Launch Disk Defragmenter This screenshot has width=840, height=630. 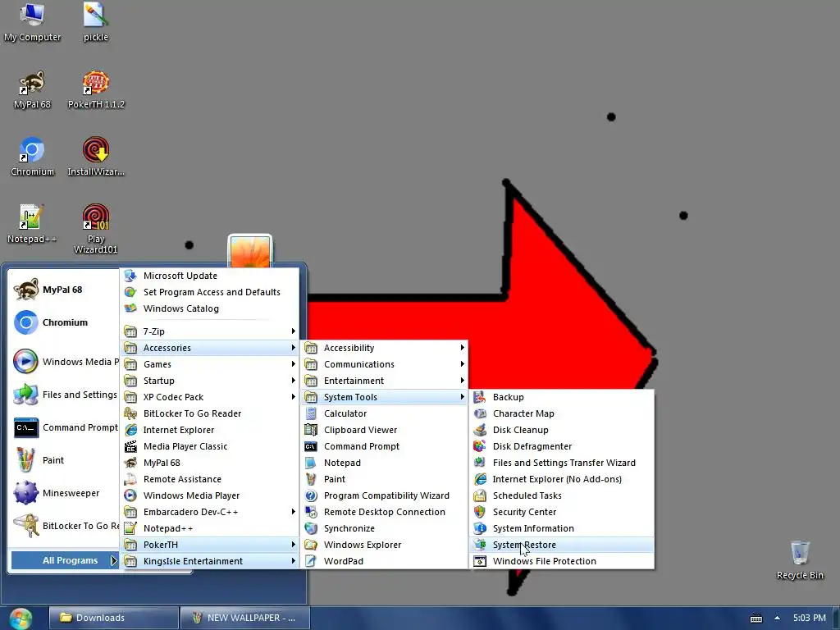[561, 446]
